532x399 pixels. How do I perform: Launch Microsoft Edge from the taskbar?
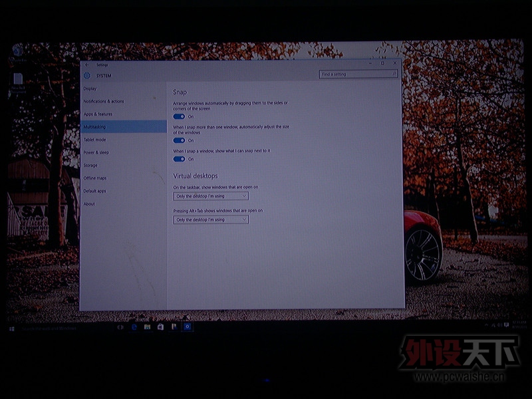click(134, 327)
